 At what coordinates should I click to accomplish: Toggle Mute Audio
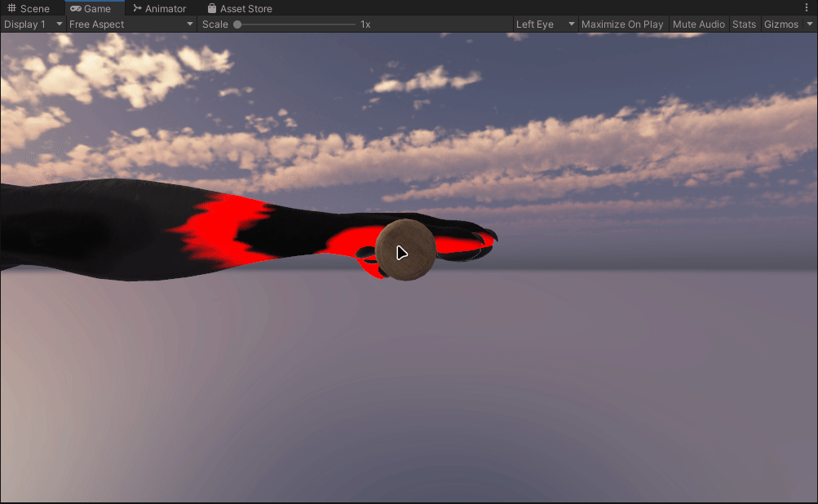point(699,24)
